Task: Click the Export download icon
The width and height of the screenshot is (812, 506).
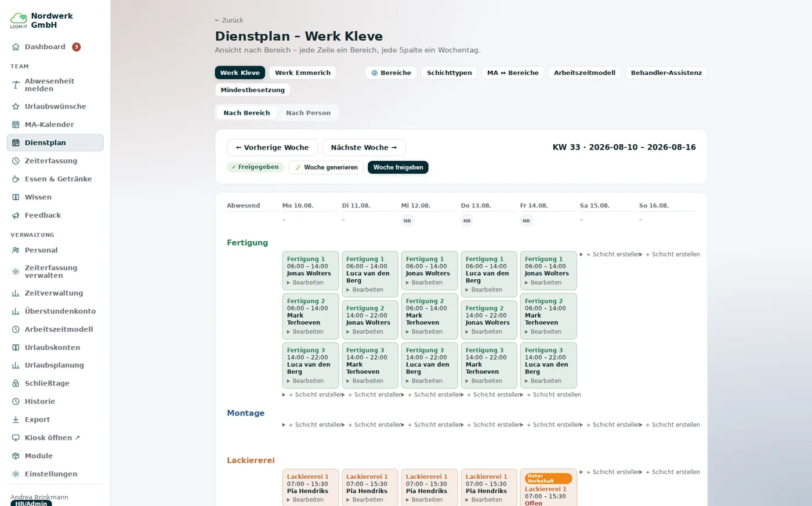Action: coord(16,420)
